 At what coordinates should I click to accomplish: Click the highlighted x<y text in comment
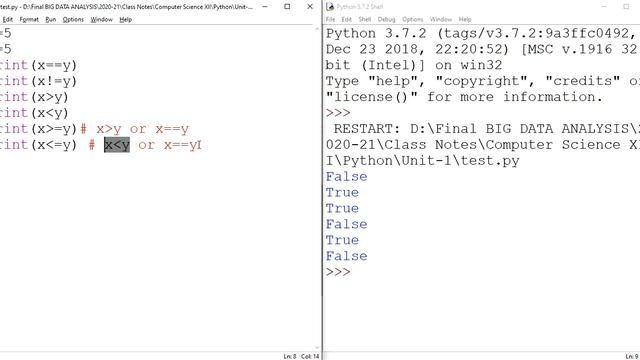(117, 144)
